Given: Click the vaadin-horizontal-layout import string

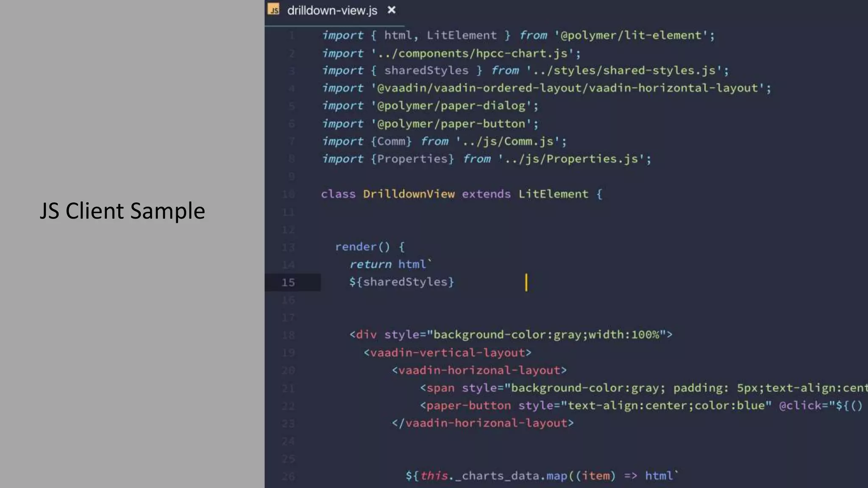Looking at the screenshot, I should click(568, 89).
